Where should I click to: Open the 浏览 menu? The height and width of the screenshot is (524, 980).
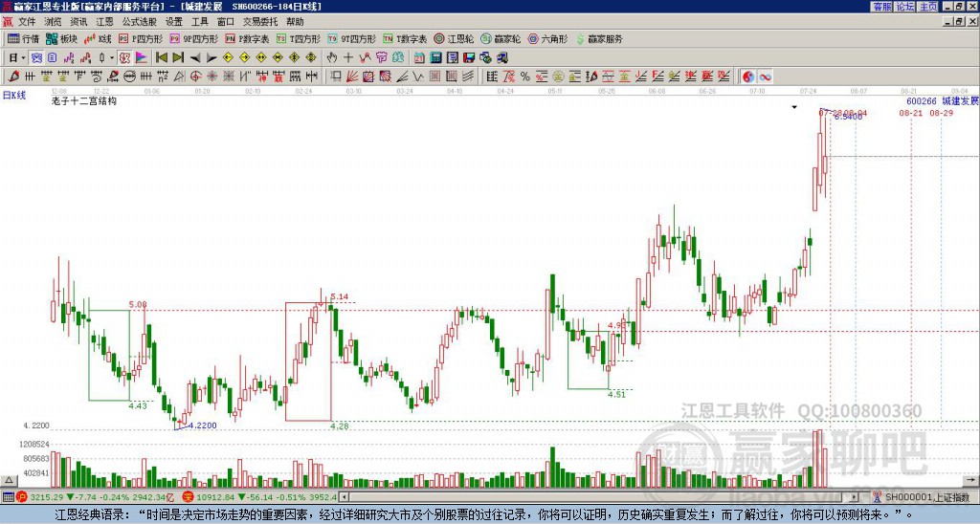[53, 22]
